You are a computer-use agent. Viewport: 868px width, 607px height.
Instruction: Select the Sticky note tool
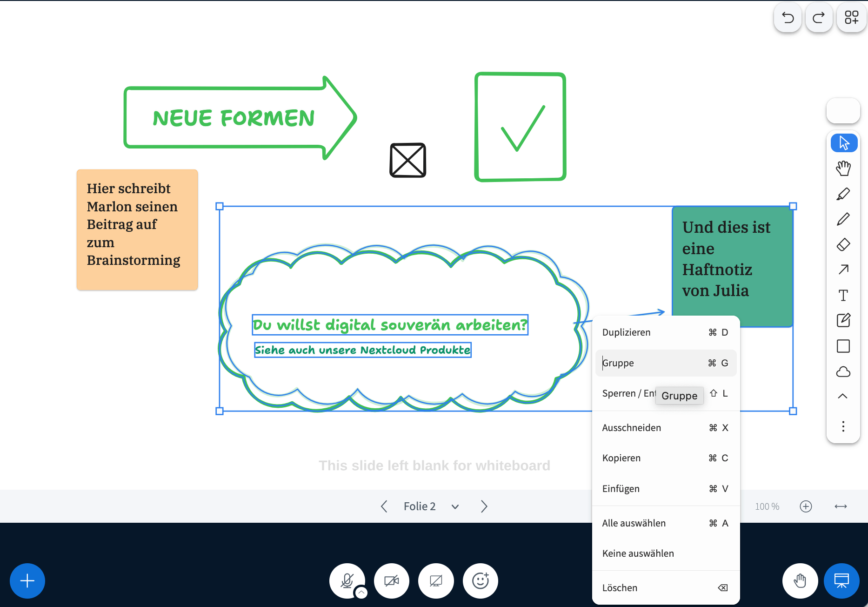(843, 320)
